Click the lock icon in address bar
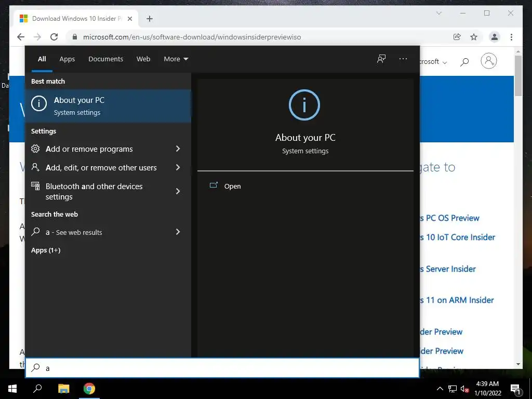Viewport: 532px width, 399px height. point(75,37)
